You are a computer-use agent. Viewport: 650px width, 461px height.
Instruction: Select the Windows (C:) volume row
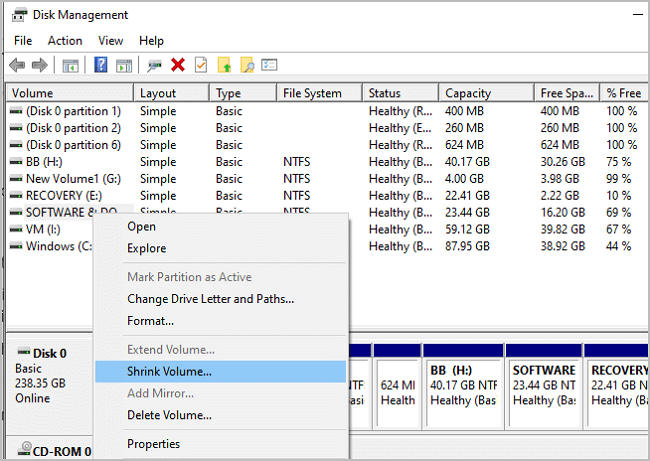50,246
